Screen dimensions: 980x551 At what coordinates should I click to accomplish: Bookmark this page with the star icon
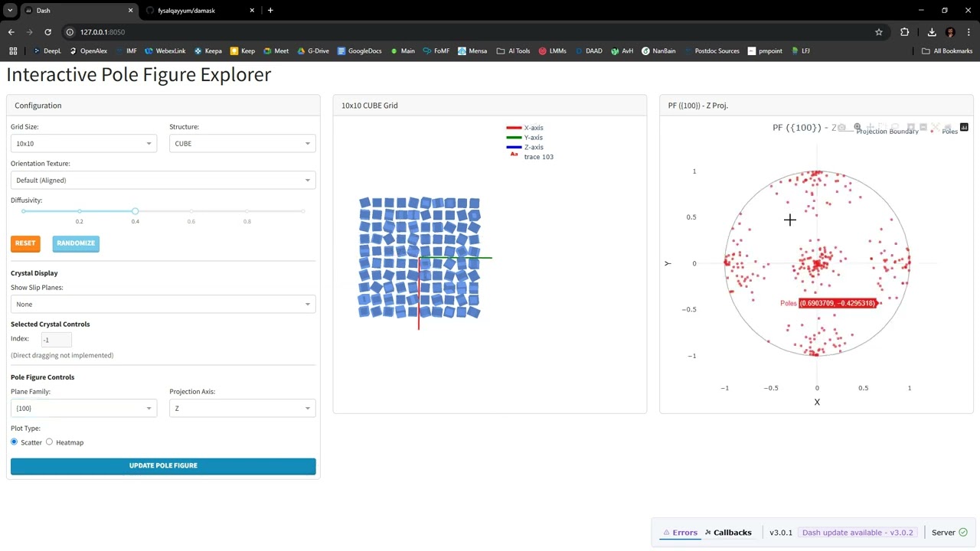coord(879,32)
